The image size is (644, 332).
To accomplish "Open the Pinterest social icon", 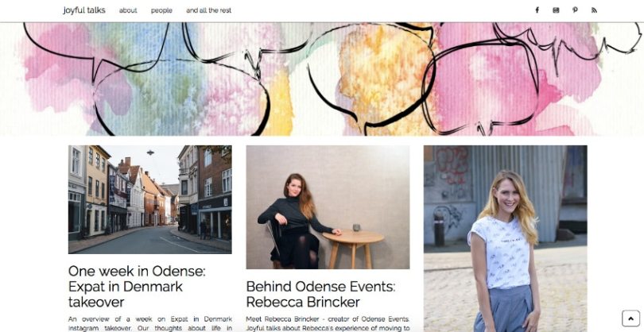I will tap(575, 10).
